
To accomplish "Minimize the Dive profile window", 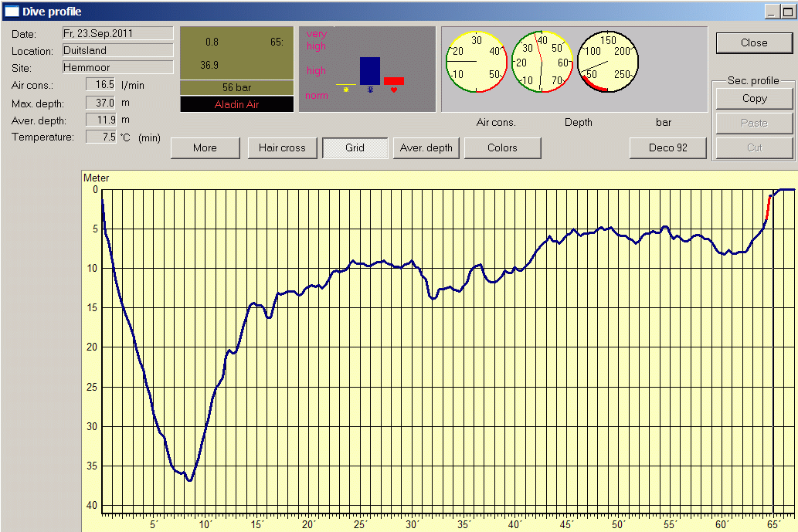I will pyautogui.click(x=772, y=11).
